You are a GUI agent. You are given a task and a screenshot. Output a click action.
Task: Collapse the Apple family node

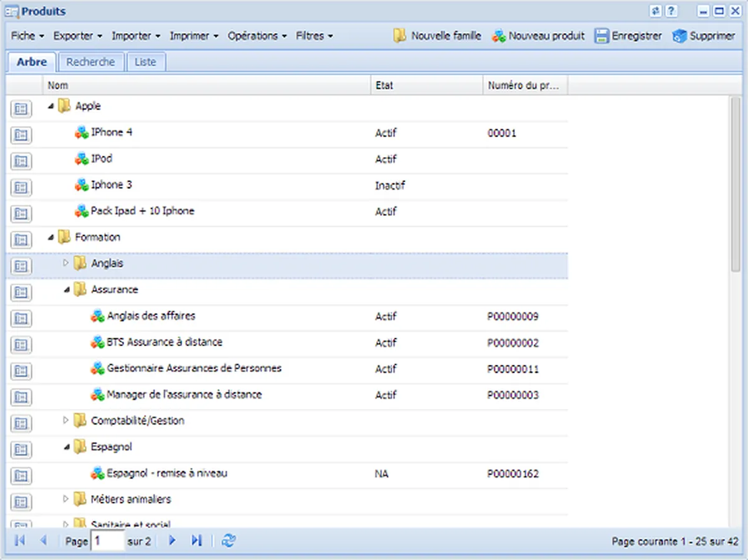point(50,107)
